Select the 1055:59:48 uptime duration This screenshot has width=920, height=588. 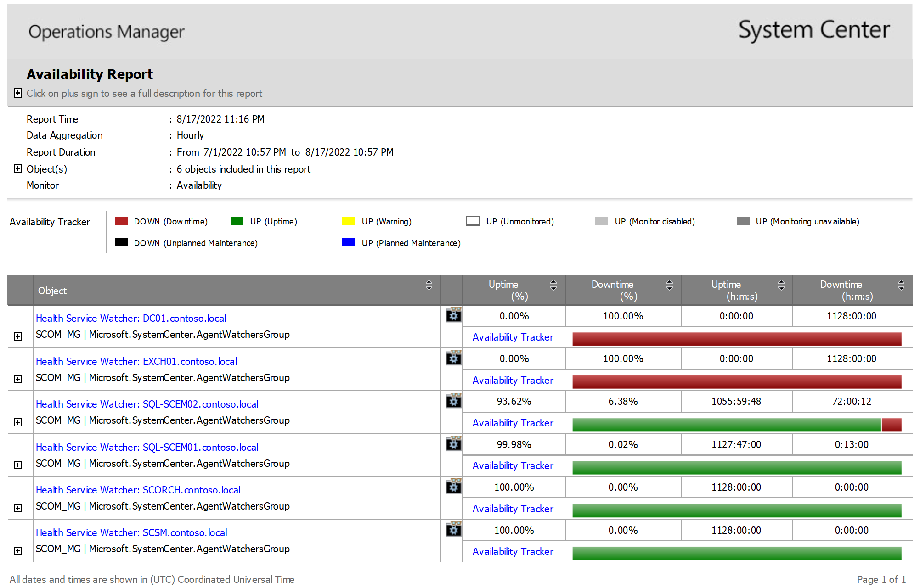(736, 401)
